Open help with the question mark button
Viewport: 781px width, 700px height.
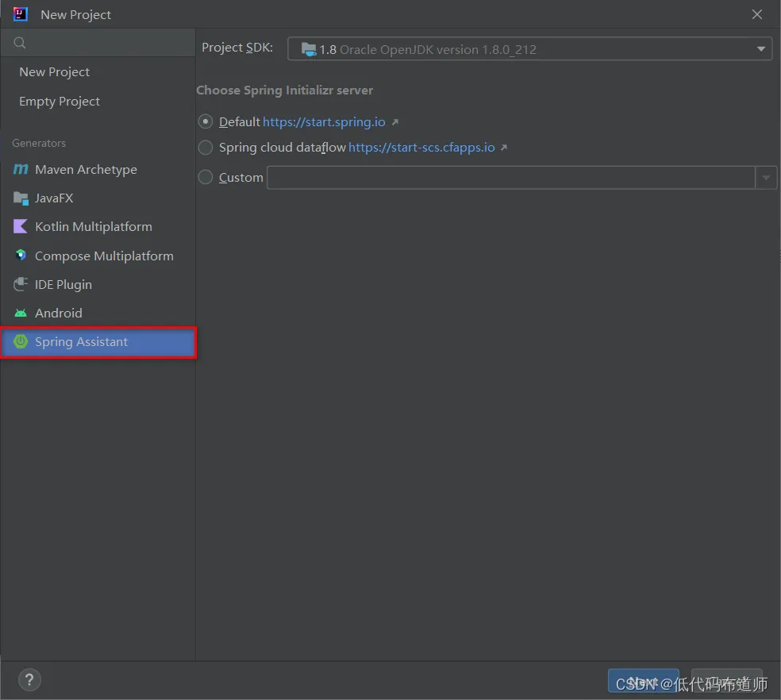tap(29, 680)
